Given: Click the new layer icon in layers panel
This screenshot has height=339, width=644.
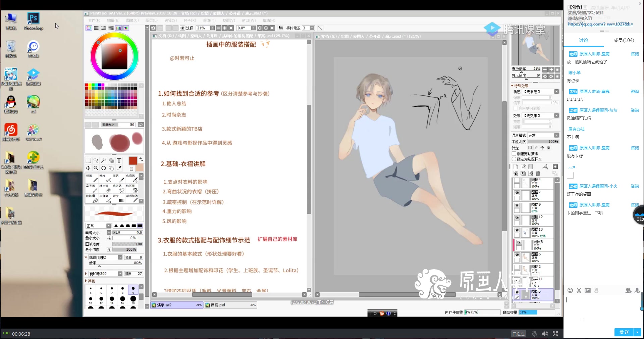Looking at the screenshot, I should tap(516, 166).
